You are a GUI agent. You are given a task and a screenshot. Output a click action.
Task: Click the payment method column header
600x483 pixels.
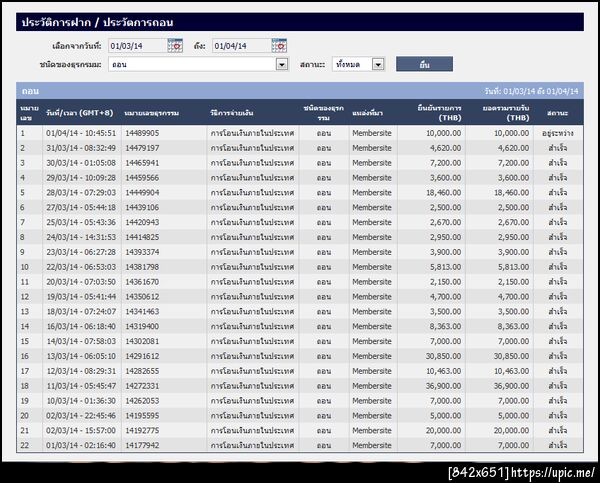click(x=232, y=113)
